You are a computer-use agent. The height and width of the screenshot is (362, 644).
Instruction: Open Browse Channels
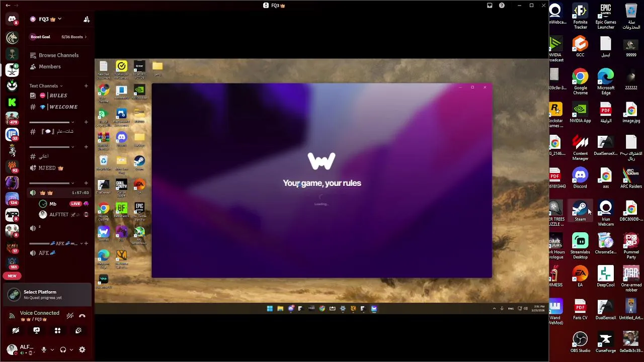pyautogui.click(x=59, y=55)
